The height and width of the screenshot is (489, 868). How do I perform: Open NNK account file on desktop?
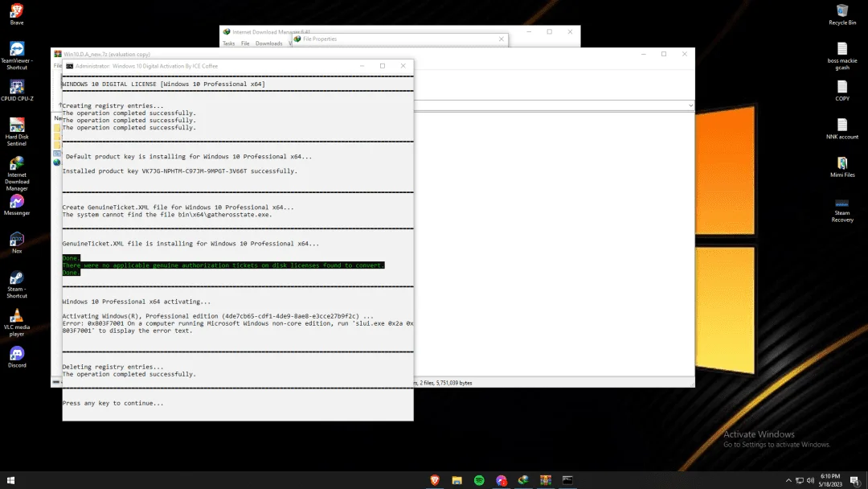coord(842,129)
